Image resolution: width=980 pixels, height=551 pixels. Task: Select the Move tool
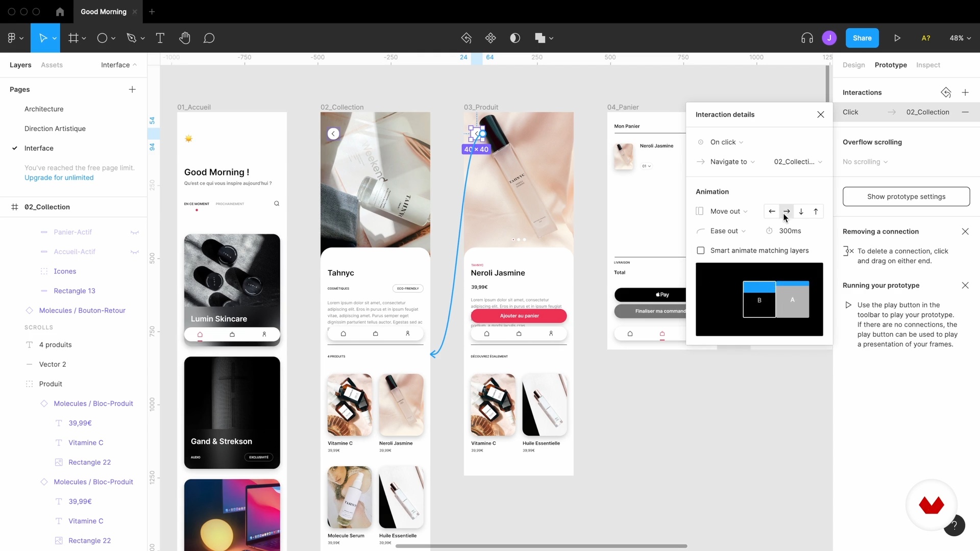pyautogui.click(x=43, y=38)
